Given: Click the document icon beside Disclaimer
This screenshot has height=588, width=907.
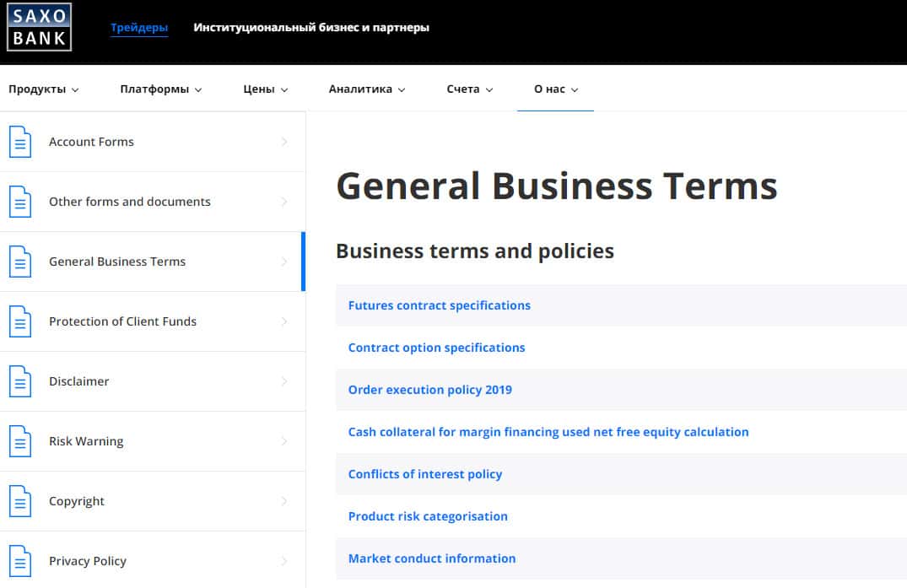Looking at the screenshot, I should tap(20, 381).
